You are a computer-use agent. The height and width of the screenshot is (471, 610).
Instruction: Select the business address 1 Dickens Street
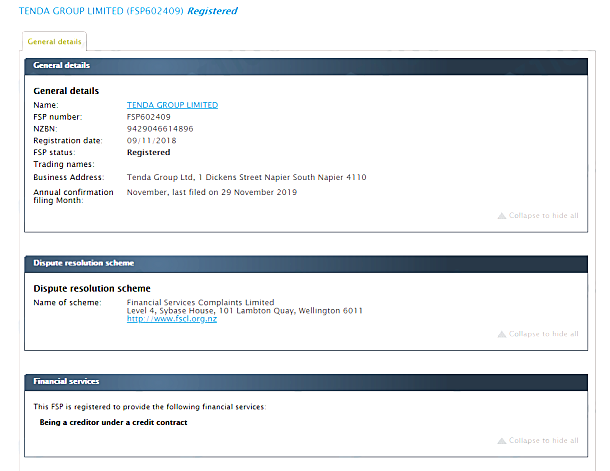tap(247, 177)
